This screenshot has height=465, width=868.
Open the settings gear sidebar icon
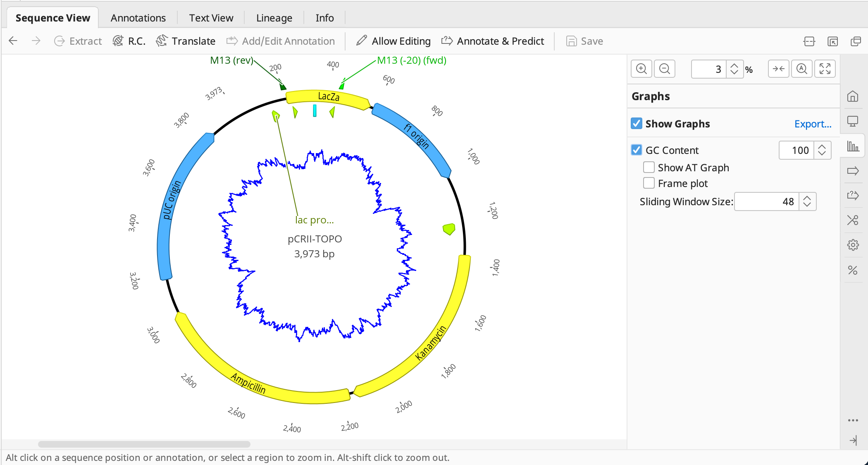(853, 245)
